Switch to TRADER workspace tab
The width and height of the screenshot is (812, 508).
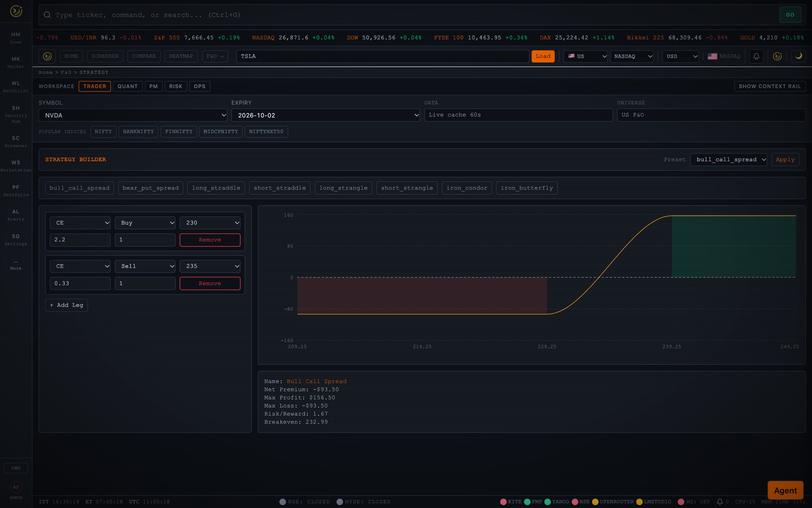95,86
